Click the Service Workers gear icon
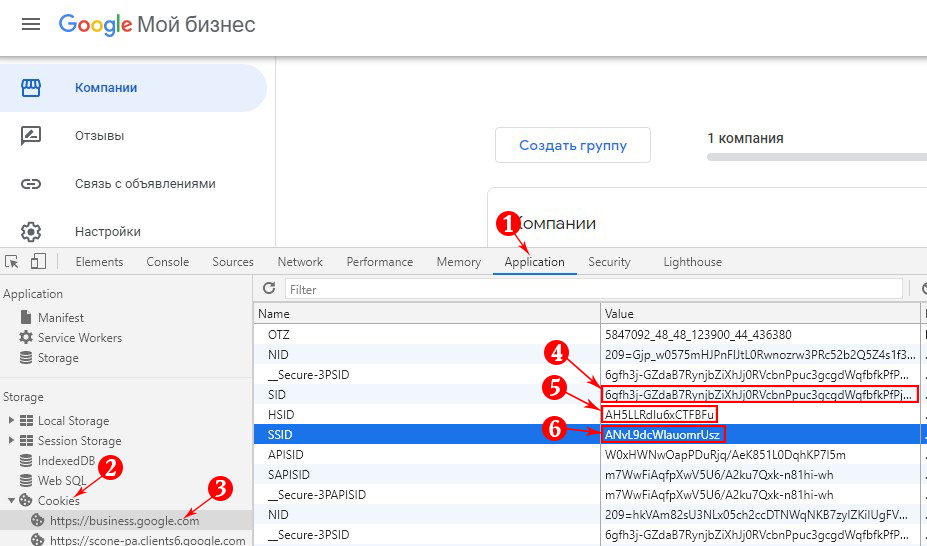This screenshot has height=546, width=927. point(25,337)
